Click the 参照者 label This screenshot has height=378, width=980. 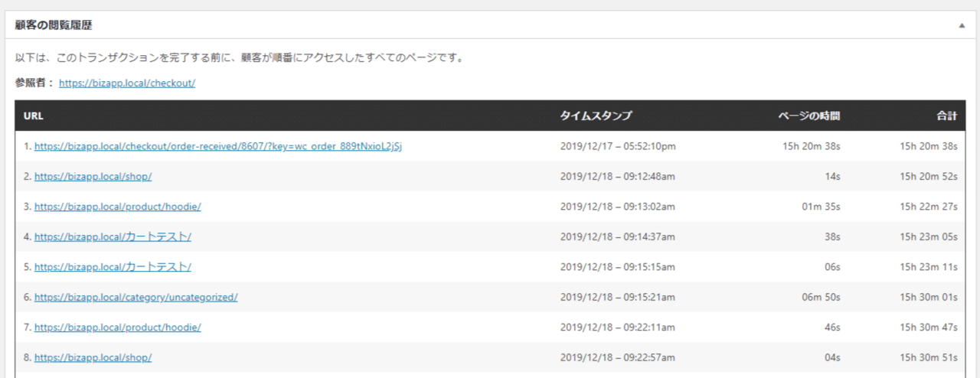point(34,83)
